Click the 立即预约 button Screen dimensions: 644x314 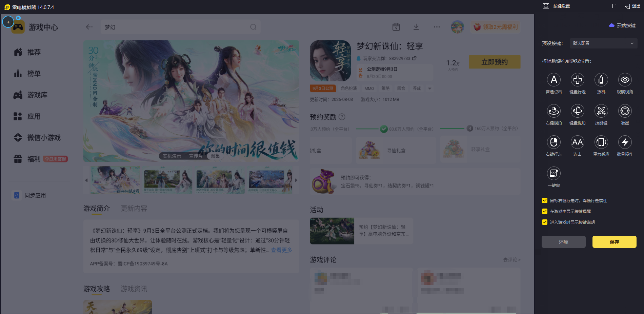point(495,62)
